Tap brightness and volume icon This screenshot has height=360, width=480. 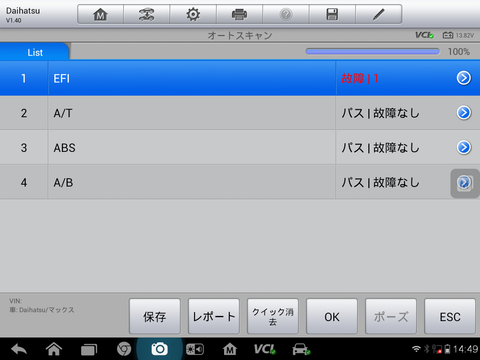pyautogui.click(x=195, y=349)
